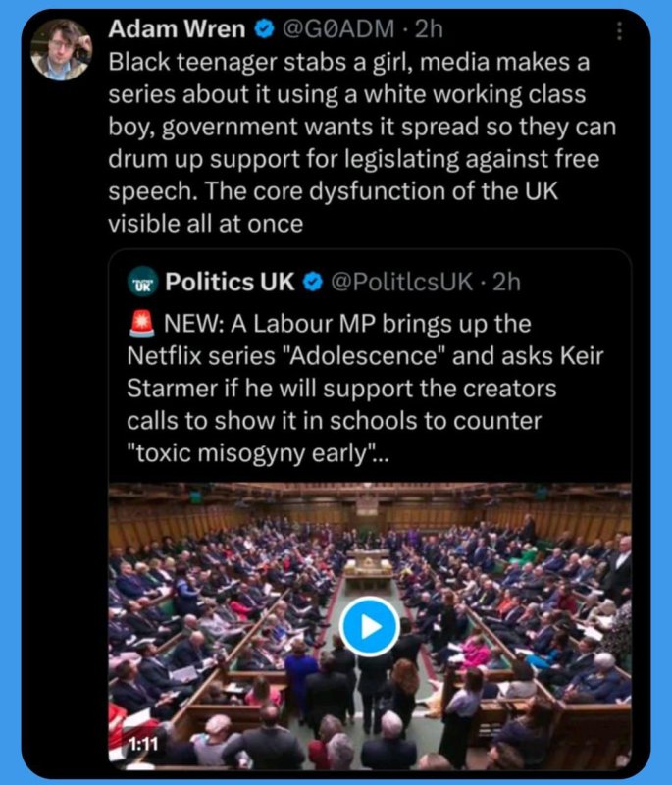The image size is (672, 785).
Task: Click Politics UK's verified checkmark badge
Action: point(312,284)
